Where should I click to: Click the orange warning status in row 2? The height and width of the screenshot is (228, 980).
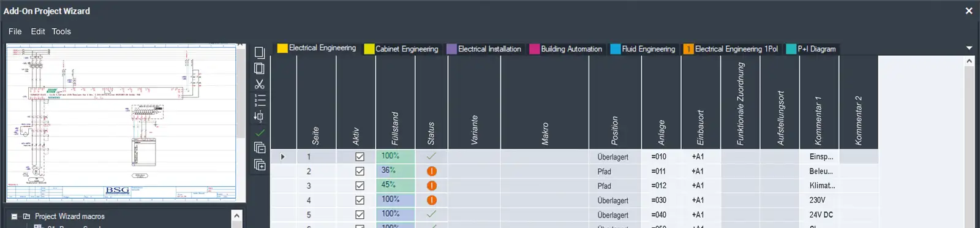coord(432,172)
